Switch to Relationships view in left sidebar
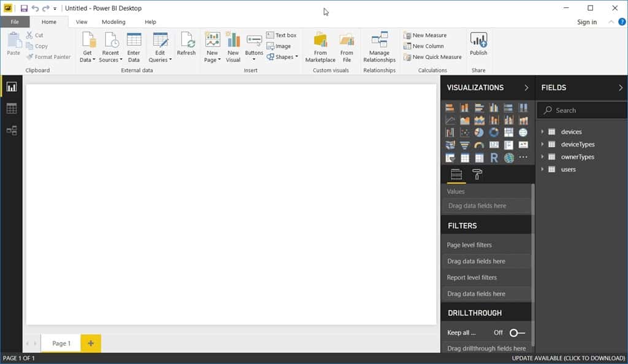This screenshot has height=364, width=628. pyautogui.click(x=11, y=131)
